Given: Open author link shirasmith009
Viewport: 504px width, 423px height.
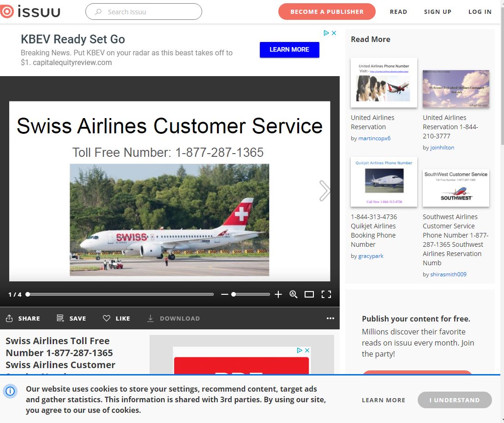Looking at the screenshot, I should [449, 274].
